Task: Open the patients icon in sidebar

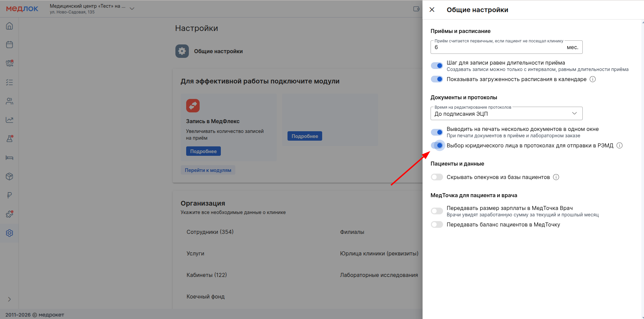Action: tap(9, 101)
